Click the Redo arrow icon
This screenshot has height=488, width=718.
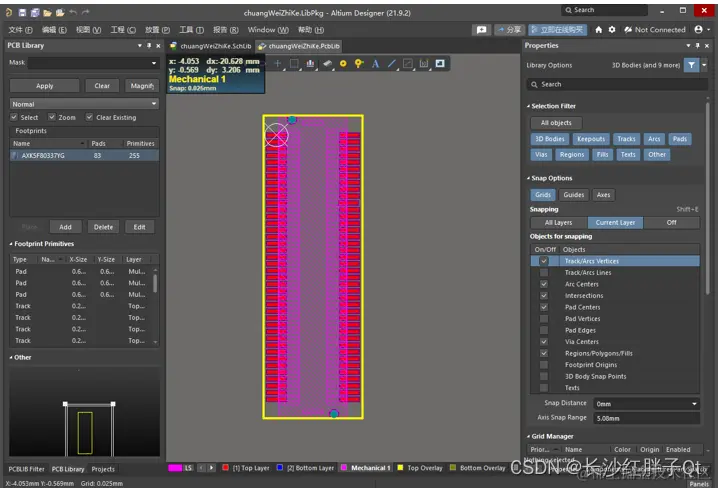(86, 12)
